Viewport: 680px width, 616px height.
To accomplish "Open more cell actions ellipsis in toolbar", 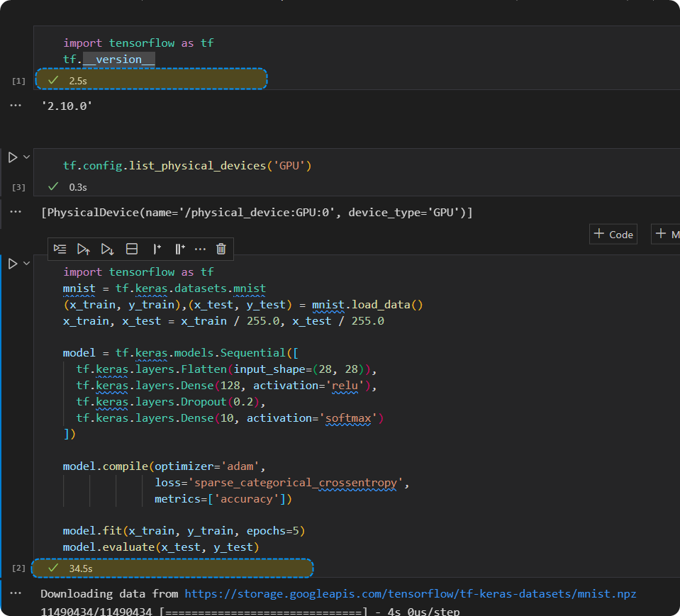I will [200, 249].
